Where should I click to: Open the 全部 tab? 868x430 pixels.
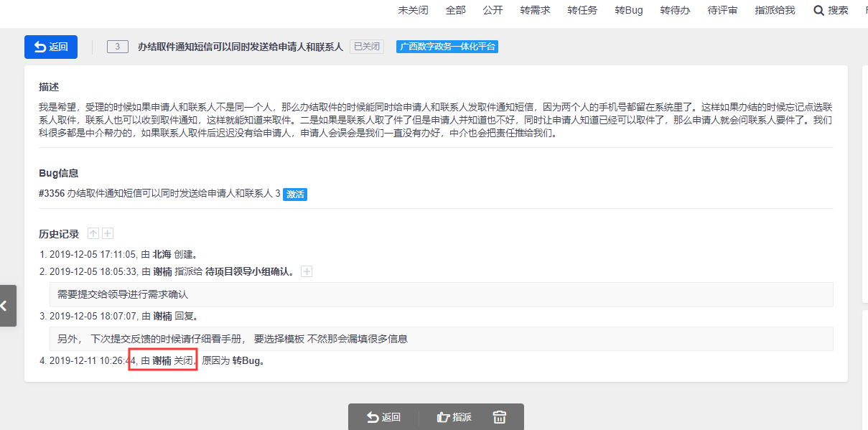(x=456, y=10)
